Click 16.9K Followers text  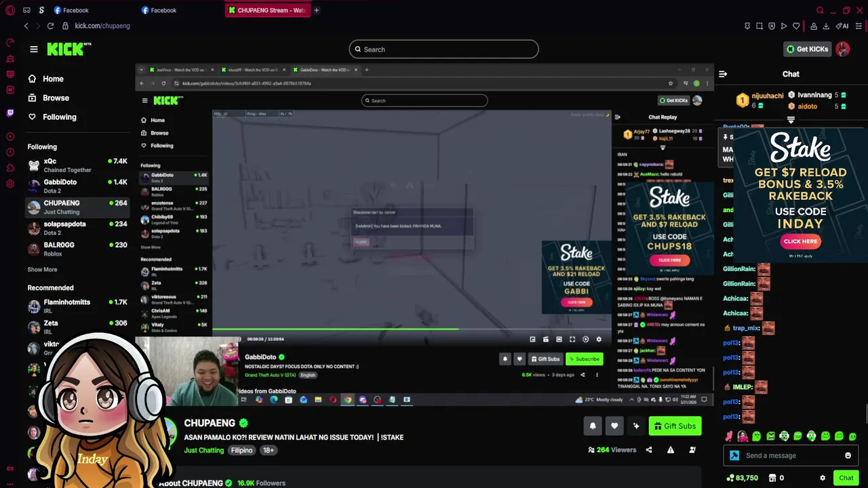click(x=261, y=483)
